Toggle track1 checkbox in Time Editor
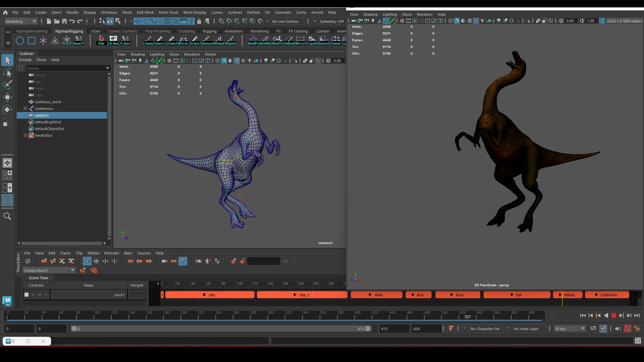Image resolution: width=644 pixels, height=362 pixels. point(26,295)
